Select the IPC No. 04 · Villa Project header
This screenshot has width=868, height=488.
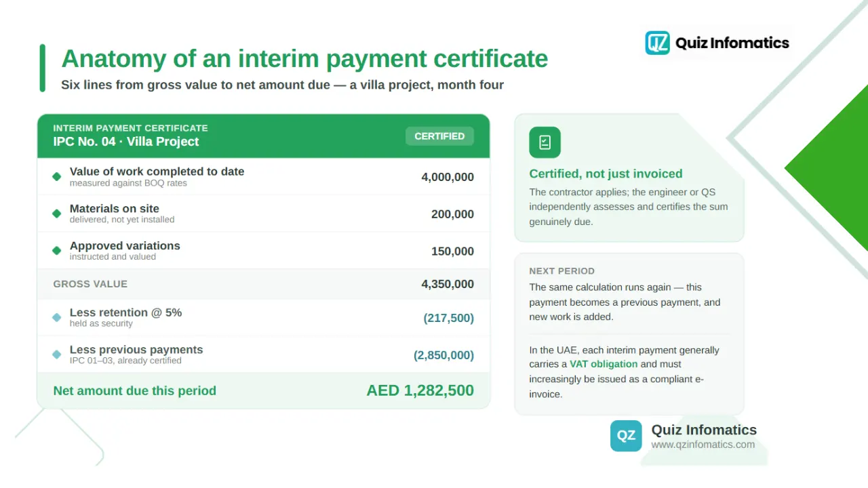[x=126, y=142]
